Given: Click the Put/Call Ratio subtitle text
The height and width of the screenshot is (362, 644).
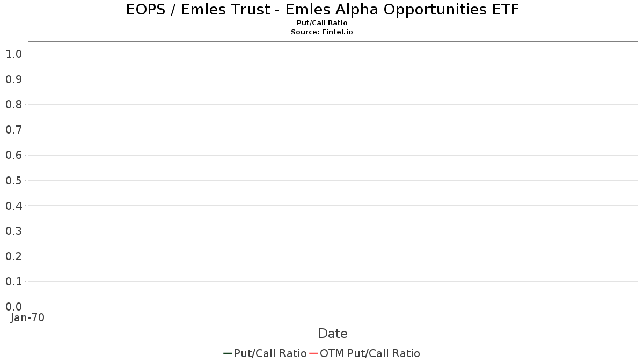Looking at the screenshot, I should (x=322, y=23).
